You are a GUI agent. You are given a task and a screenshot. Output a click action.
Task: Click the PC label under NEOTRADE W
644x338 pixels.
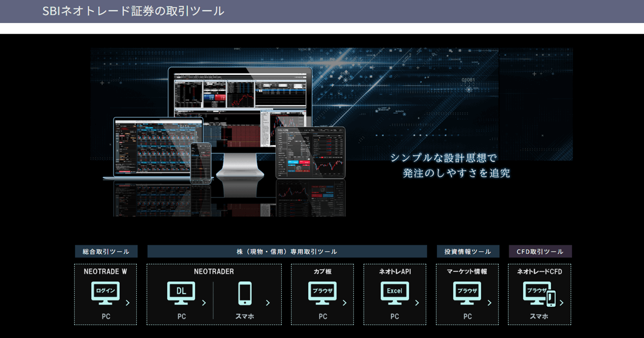pos(106,317)
